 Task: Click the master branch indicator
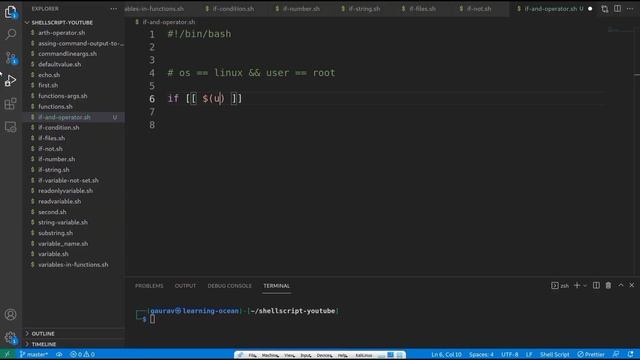coord(33,354)
